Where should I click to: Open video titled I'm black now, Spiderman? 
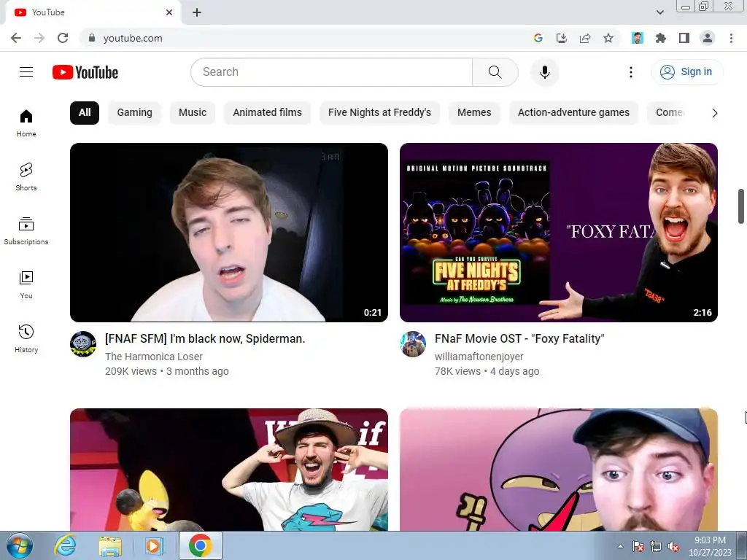pyautogui.click(x=205, y=338)
